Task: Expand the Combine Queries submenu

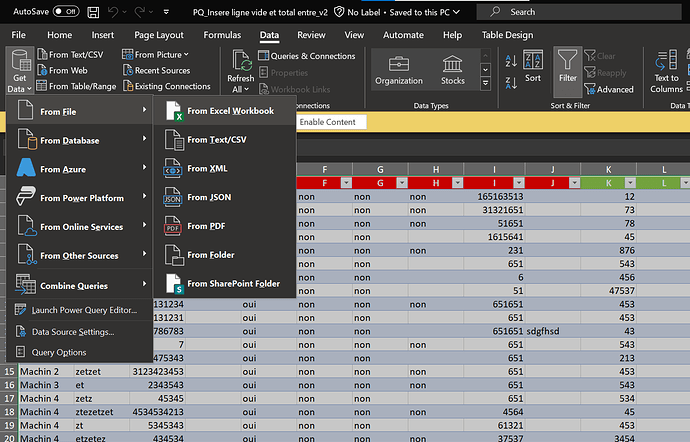Action: click(x=80, y=286)
